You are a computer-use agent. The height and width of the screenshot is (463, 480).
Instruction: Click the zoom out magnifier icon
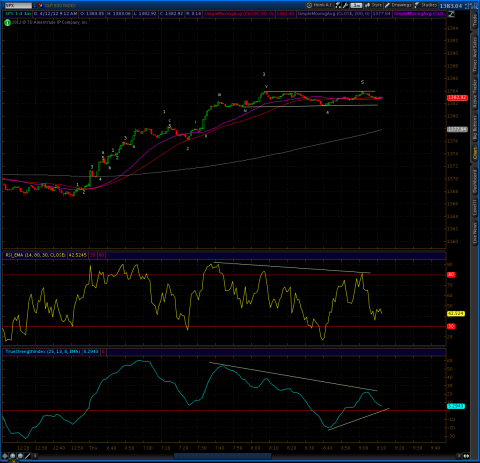(x=20, y=456)
